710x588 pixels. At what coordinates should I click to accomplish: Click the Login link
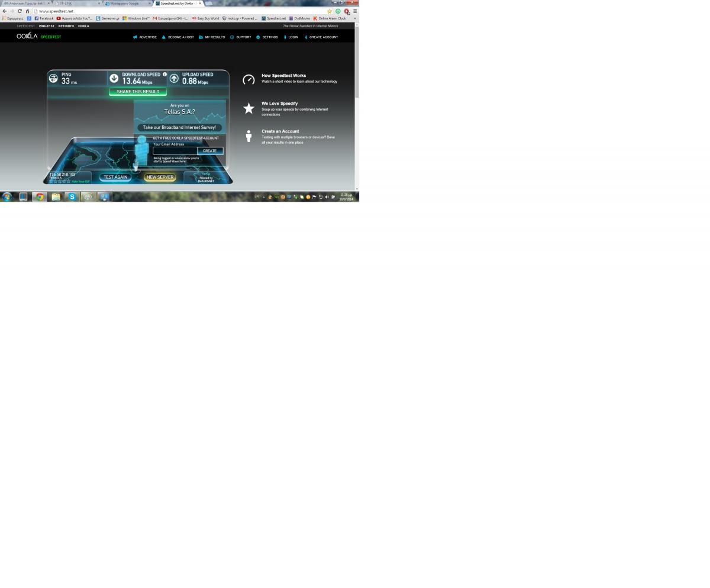coord(291,37)
